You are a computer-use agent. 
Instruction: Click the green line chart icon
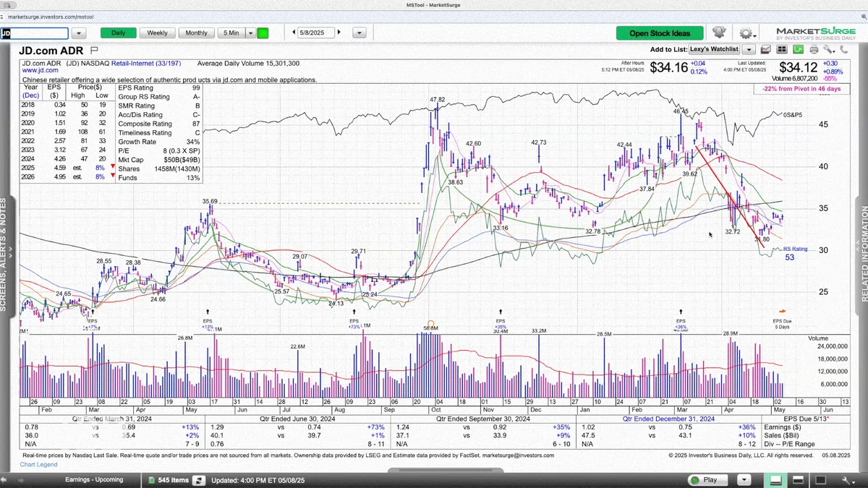[798, 49]
